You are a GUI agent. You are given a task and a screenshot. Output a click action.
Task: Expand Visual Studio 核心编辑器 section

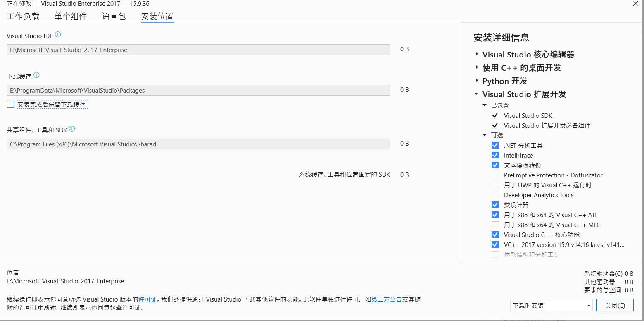pyautogui.click(x=477, y=54)
